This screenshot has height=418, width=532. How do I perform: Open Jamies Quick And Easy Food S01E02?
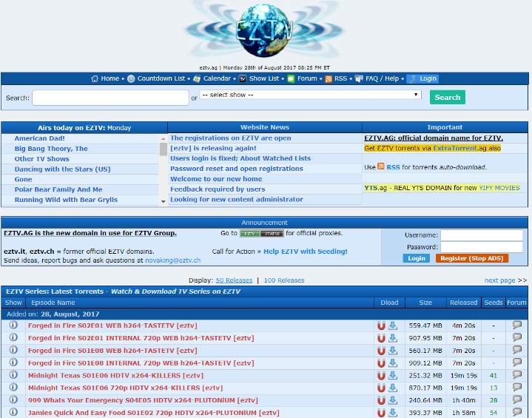tap(153, 413)
